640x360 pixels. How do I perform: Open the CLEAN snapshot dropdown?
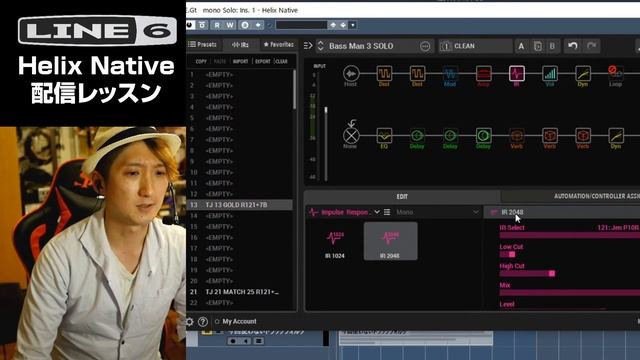pyautogui.click(x=476, y=46)
